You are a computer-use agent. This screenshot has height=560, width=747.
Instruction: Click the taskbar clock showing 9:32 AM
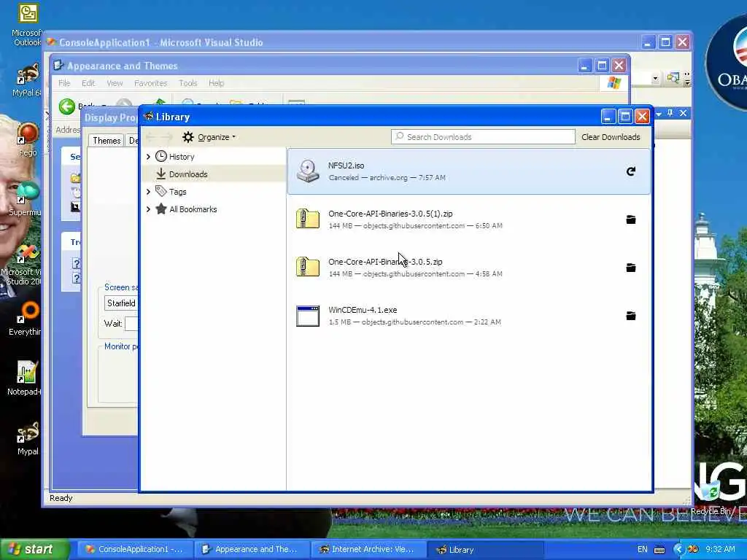(720, 550)
